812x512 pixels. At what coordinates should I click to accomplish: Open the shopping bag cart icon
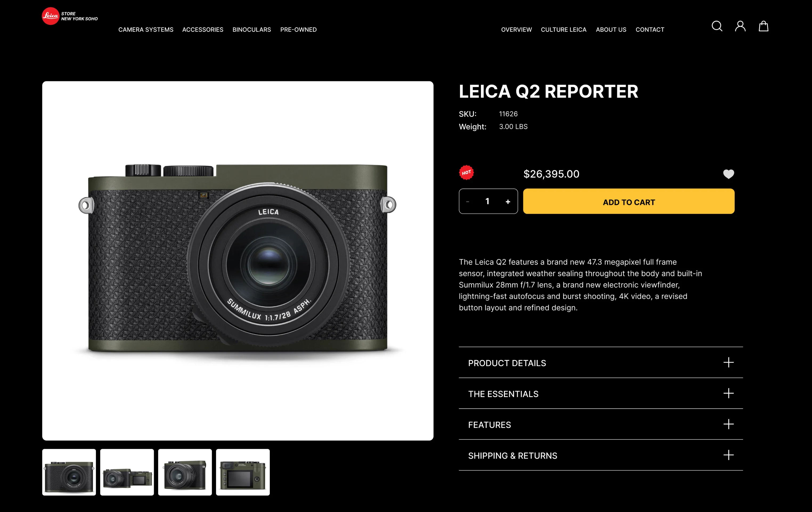click(764, 26)
